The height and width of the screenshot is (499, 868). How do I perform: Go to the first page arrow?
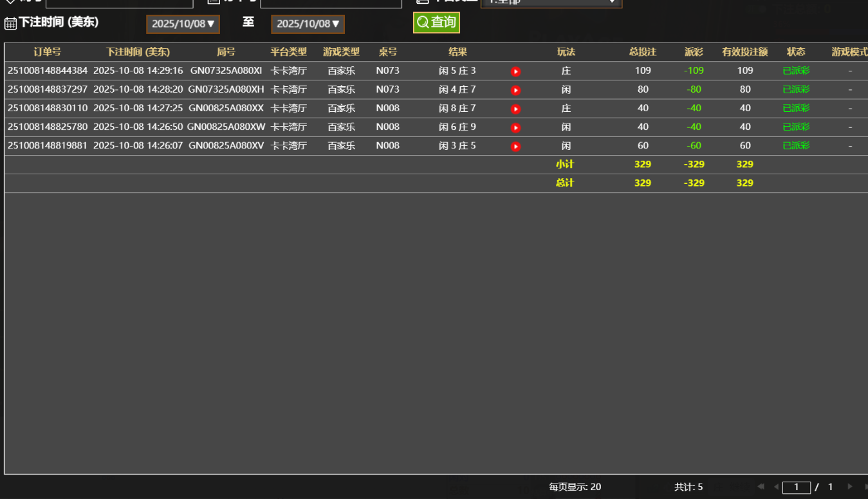coord(761,487)
